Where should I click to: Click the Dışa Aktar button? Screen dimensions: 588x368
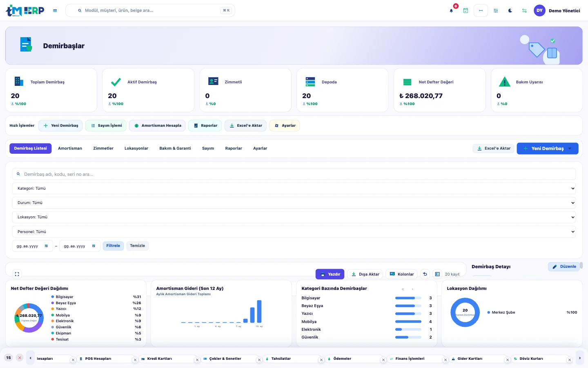(x=365, y=274)
